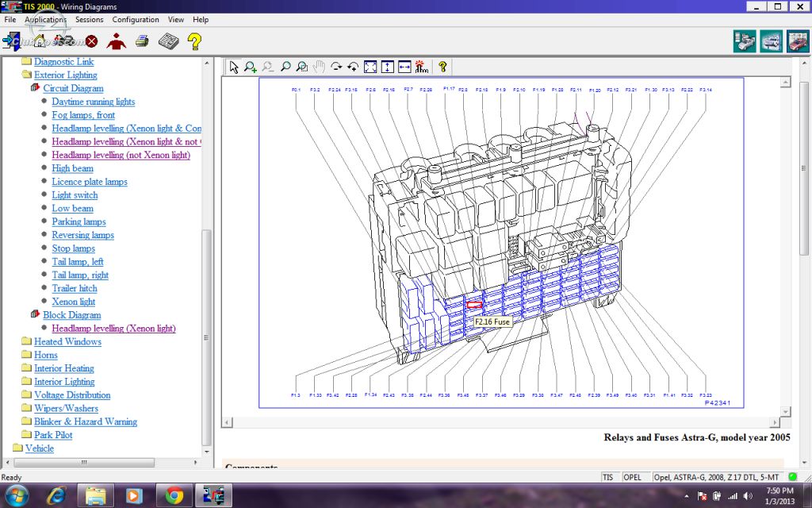
Task: Expand the Voltage Distribution folder
Action: (26, 394)
